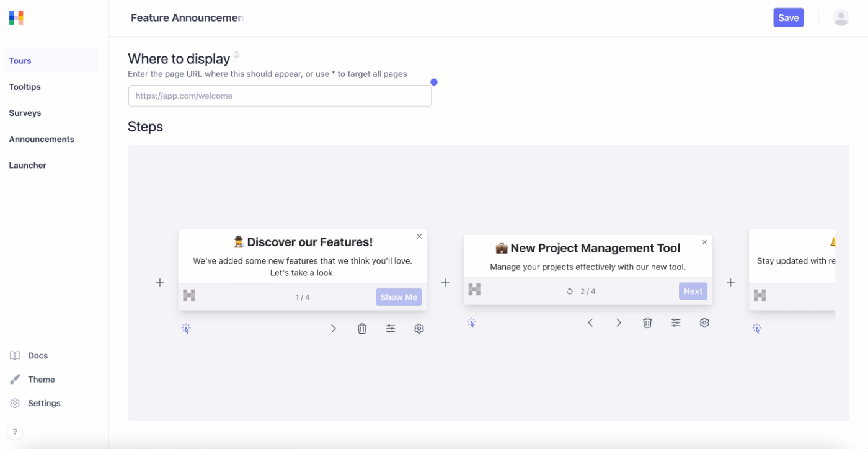
Task: Open the help question mark button
Action: tap(15, 432)
